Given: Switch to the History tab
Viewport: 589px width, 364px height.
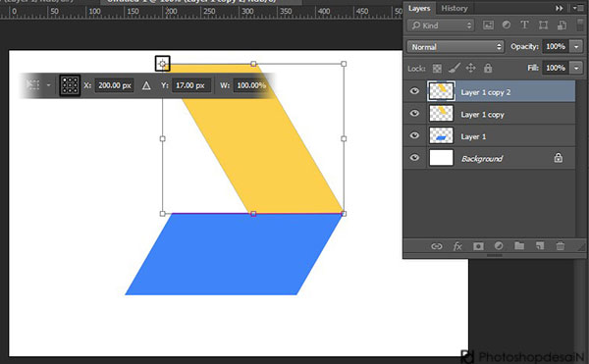Looking at the screenshot, I should point(455,8).
